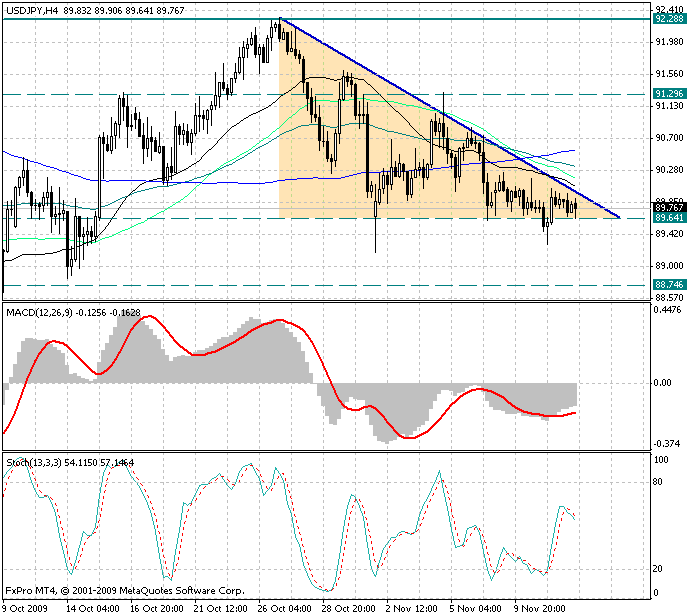This screenshot has width=688, height=616.
Task: Click the 5 Nov 04:00 time label
Action: tap(475, 609)
